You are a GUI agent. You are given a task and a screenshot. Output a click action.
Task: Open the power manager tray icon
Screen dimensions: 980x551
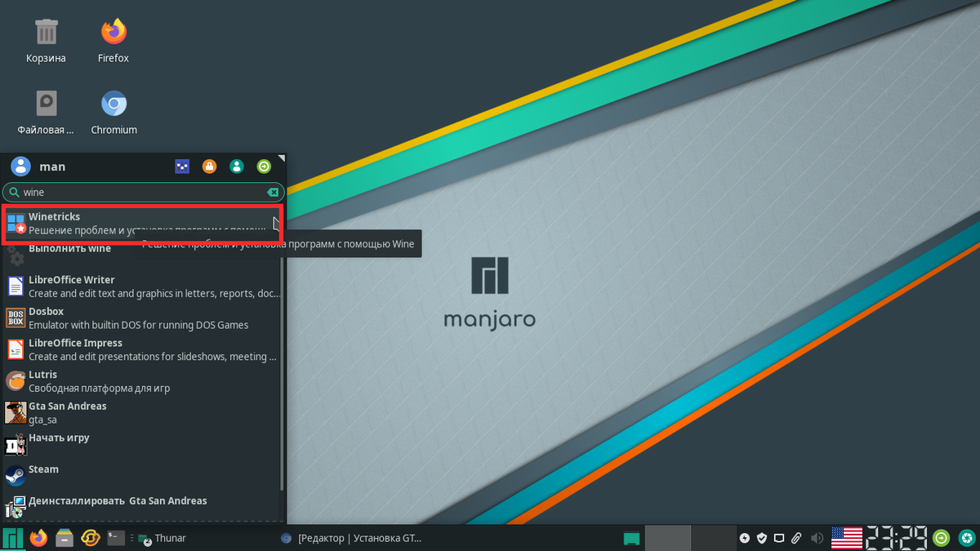click(x=745, y=538)
